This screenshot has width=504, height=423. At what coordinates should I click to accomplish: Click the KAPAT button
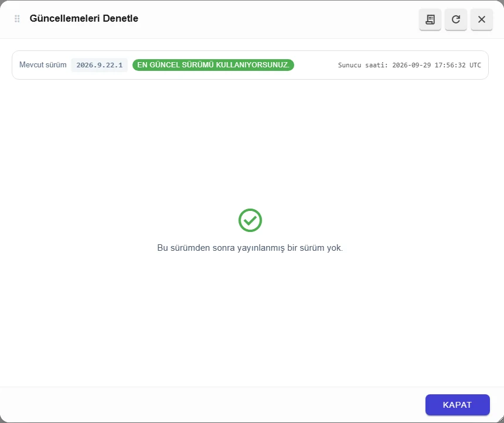click(x=457, y=405)
